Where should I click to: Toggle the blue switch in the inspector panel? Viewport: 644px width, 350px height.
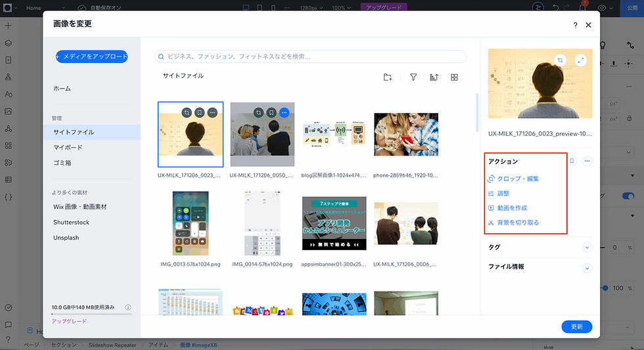click(628, 196)
